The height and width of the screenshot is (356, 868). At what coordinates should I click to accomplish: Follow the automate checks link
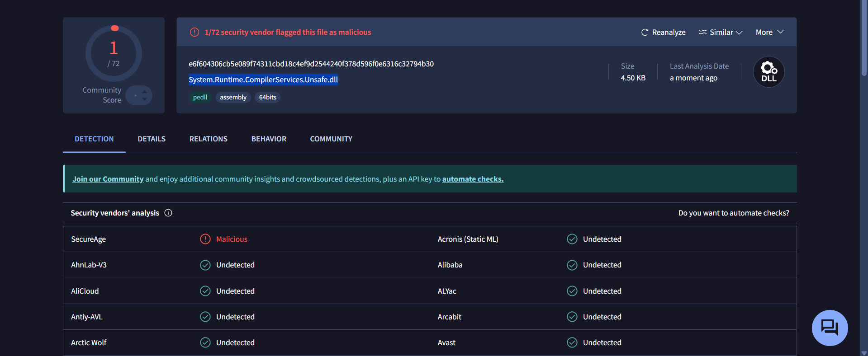473,179
